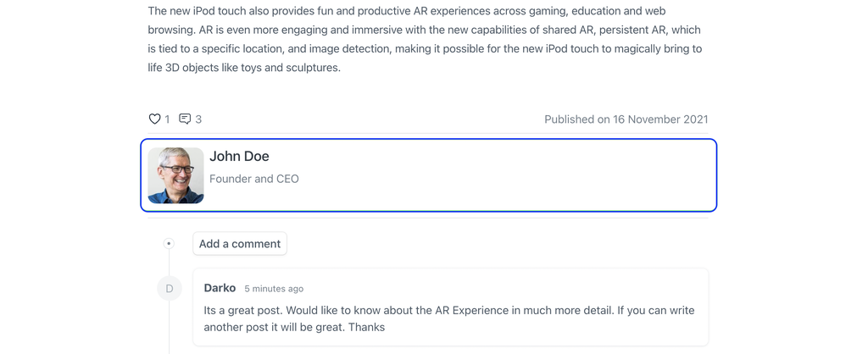Click the heart like icon
868x354 pixels.
(x=154, y=119)
